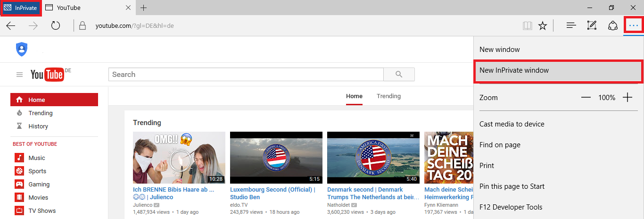Image resolution: width=644 pixels, height=219 pixels.
Task: Open 'Luxembourg Second (Official)' title link
Action: click(x=272, y=193)
